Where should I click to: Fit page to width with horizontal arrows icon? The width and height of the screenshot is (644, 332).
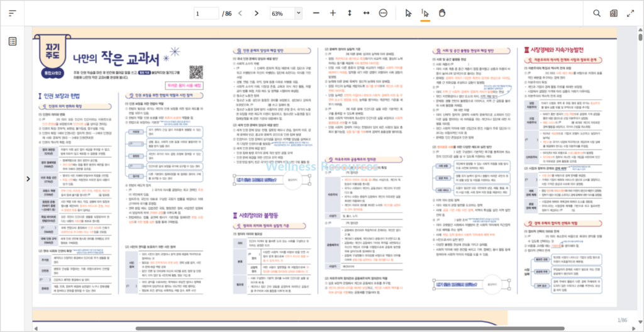click(367, 13)
